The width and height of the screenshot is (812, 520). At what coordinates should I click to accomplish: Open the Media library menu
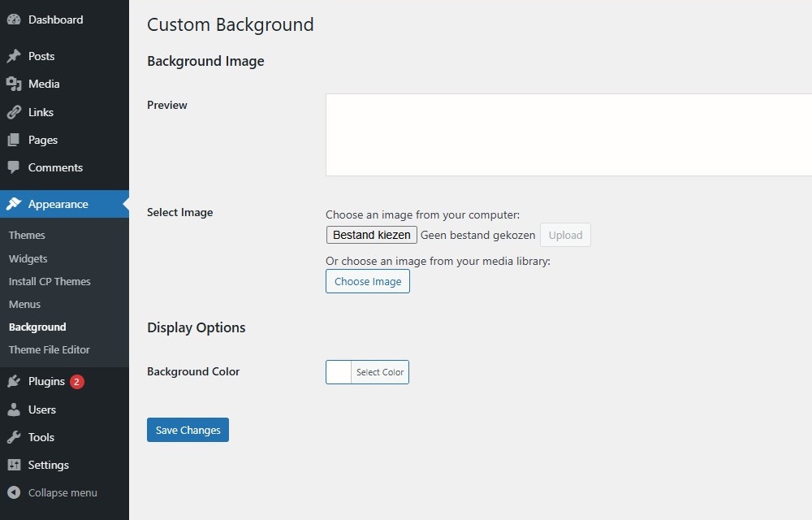(x=44, y=84)
